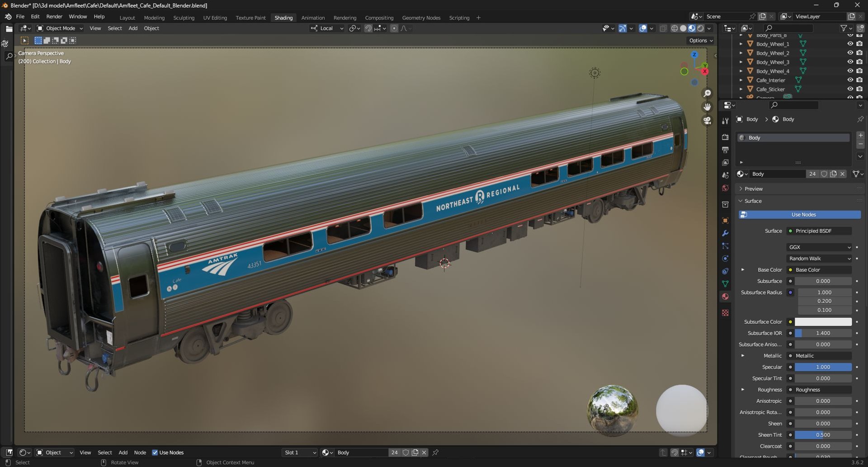Open the Physics properties tab
Viewport: 868px width, 467px height.
[x=725, y=259]
